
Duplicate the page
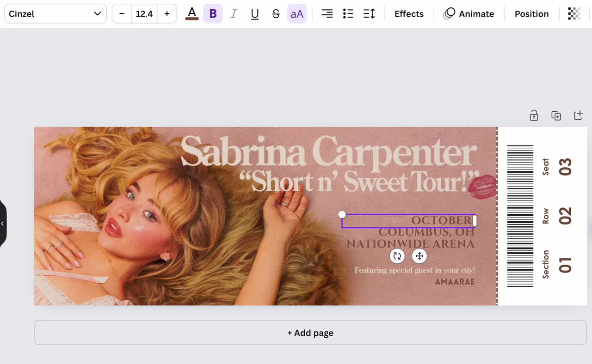556,115
